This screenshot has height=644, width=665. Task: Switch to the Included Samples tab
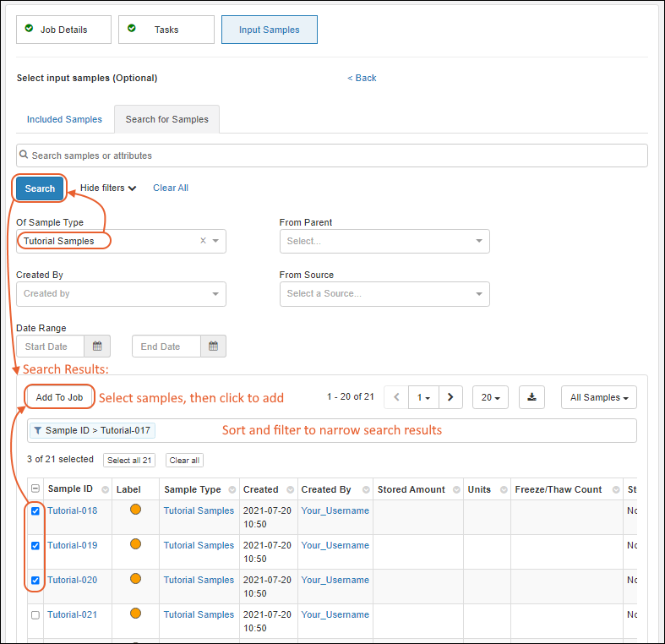click(x=64, y=119)
